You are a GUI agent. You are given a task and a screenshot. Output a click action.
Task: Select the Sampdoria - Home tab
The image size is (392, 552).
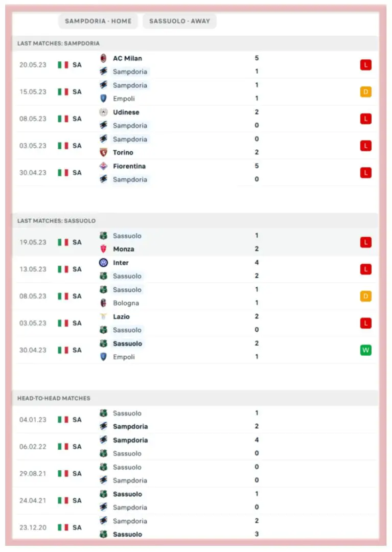point(98,21)
